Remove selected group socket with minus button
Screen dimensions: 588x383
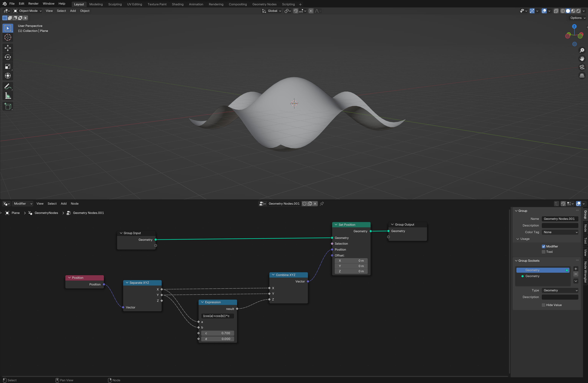coord(576,274)
